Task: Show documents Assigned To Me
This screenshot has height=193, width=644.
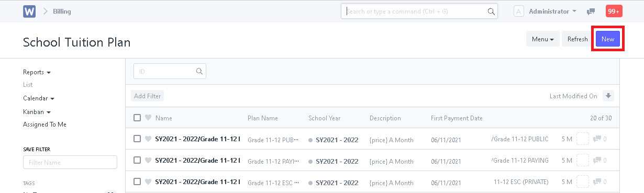Action: (45, 124)
